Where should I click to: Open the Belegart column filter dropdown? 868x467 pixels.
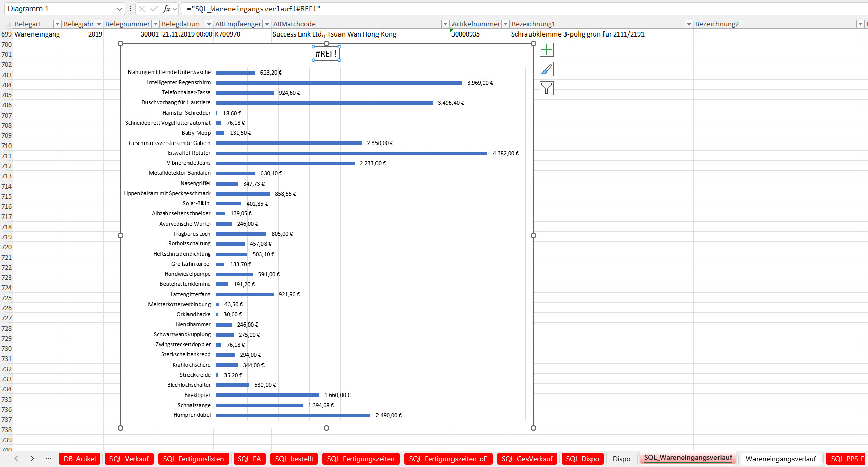click(x=57, y=24)
